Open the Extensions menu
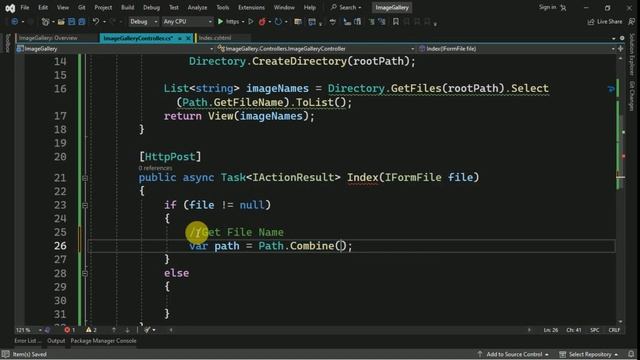This screenshot has height=360, width=640. pyautogui.click(x=251, y=7)
